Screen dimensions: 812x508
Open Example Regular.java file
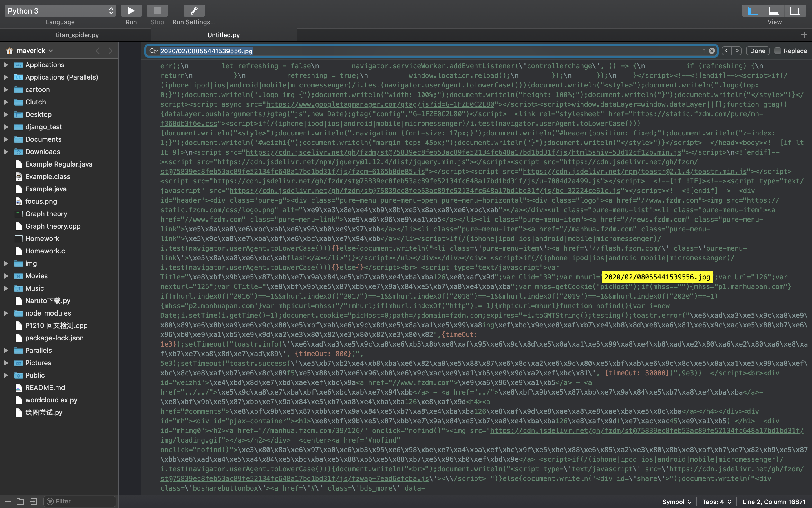59,164
